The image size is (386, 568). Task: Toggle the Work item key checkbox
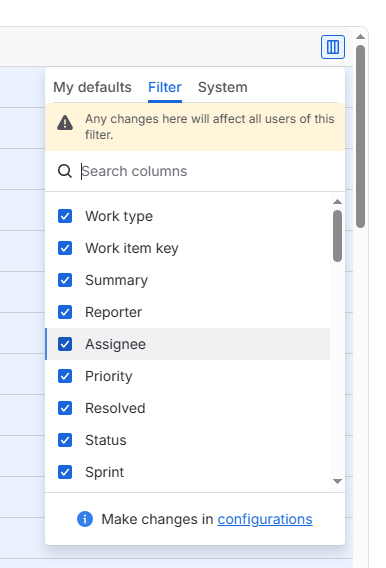pyautogui.click(x=65, y=248)
